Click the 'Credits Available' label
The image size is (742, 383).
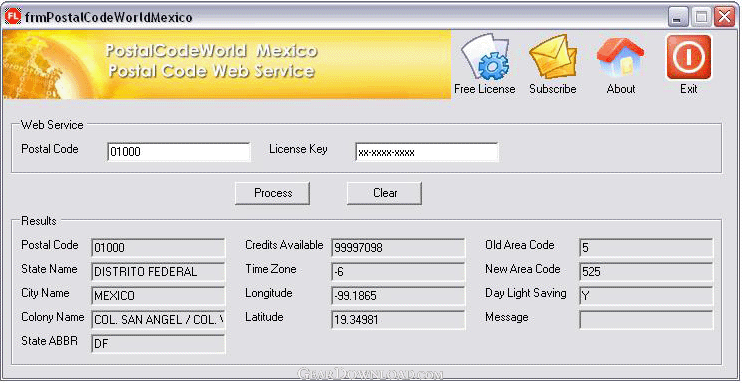[284, 245]
